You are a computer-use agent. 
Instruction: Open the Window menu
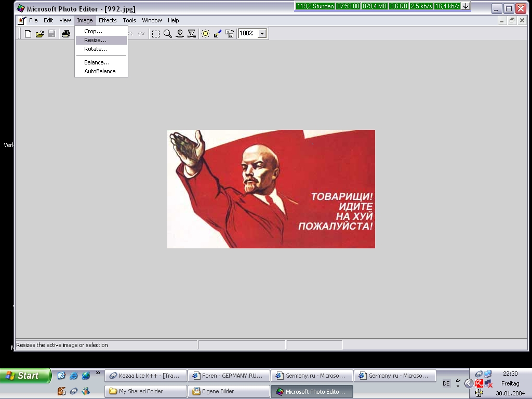pos(152,20)
